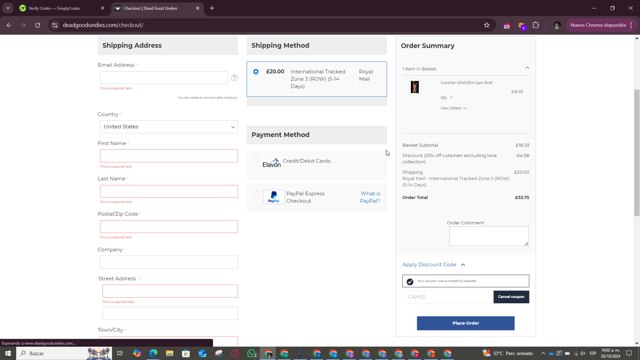Close the Checkout Dead Good Undies tab

point(198,8)
